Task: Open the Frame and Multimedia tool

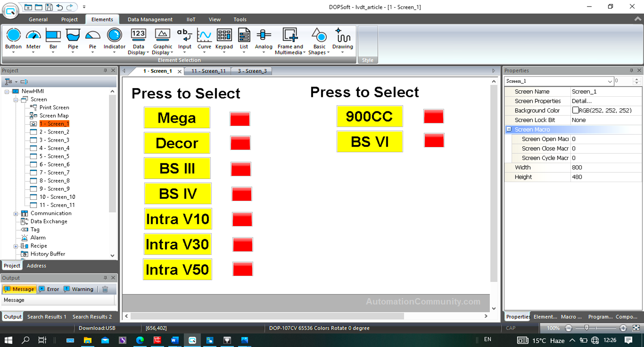Action: coord(290,41)
